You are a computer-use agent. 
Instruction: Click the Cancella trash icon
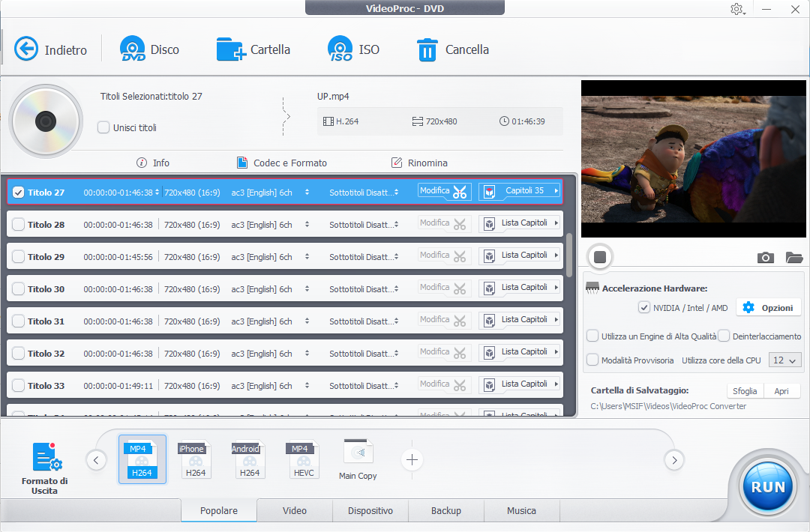[x=427, y=49]
